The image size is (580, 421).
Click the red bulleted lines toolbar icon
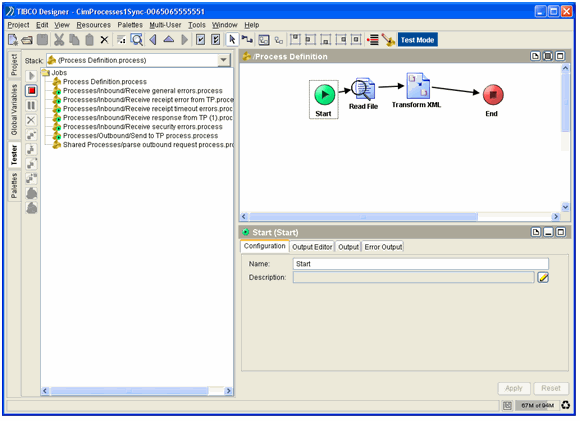373,40
